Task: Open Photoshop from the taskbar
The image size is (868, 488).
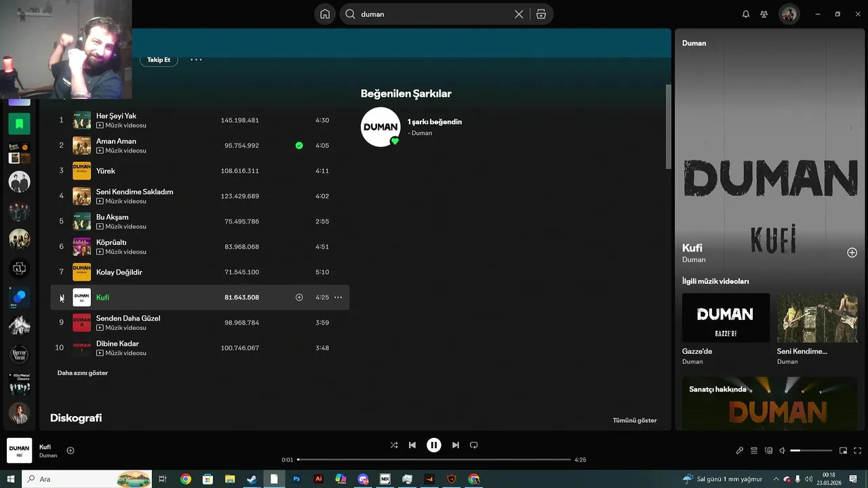Action: pyautogui.click(x=296, y=479)
